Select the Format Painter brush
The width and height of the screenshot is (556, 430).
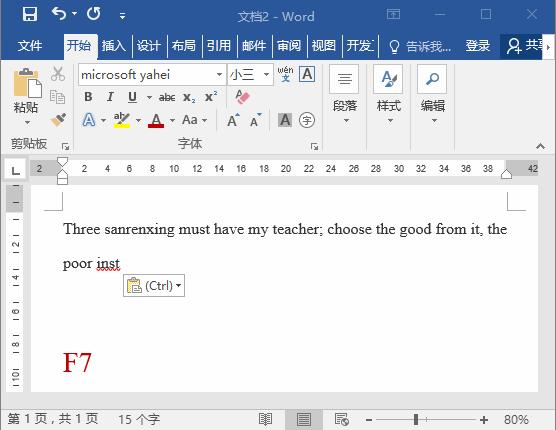point(58,120)
